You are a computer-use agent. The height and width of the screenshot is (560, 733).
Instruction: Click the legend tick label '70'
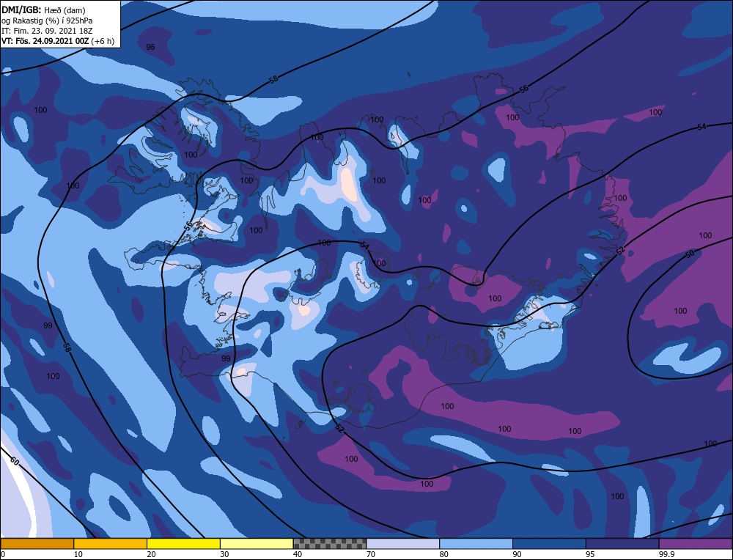click(371, 554)
